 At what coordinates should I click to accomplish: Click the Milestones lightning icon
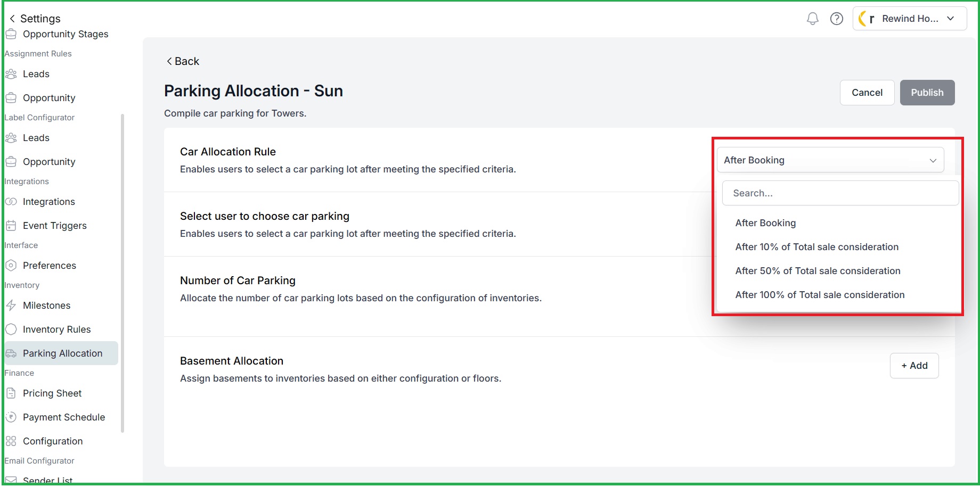(x=11, y=306)
